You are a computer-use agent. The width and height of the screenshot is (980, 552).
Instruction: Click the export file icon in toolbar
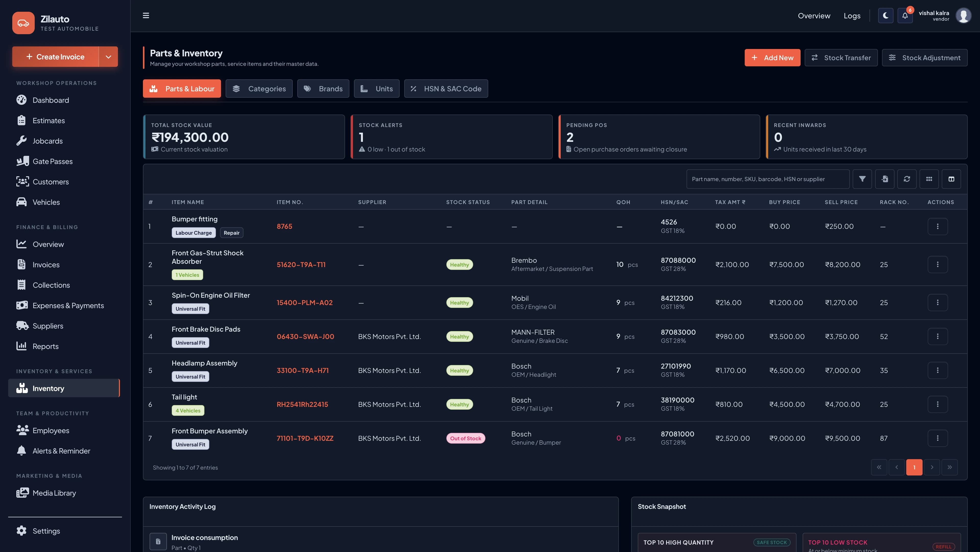click(x=885, y=179)
